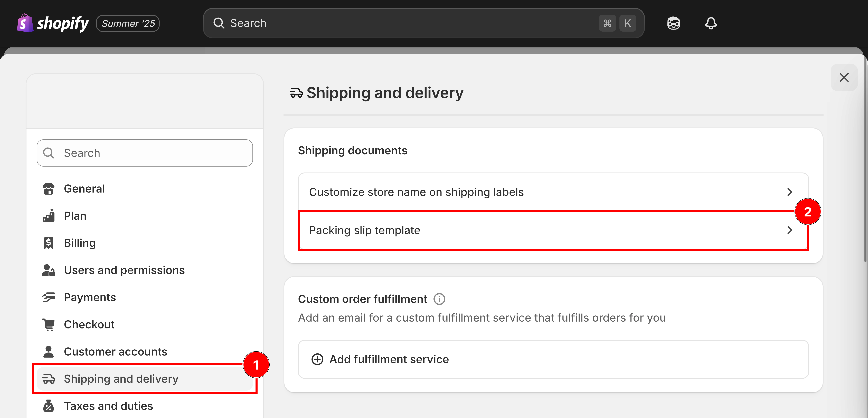Image resolution: width=868 pixels, height=418 pixels.
Task: Open Taxes and duties settings
Action: tap(145, 406)
